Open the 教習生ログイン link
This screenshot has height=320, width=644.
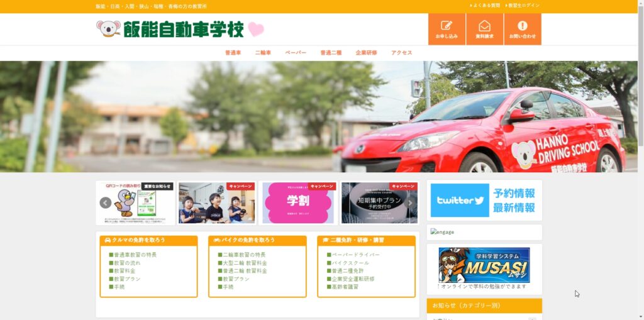(x=523, y=6)
